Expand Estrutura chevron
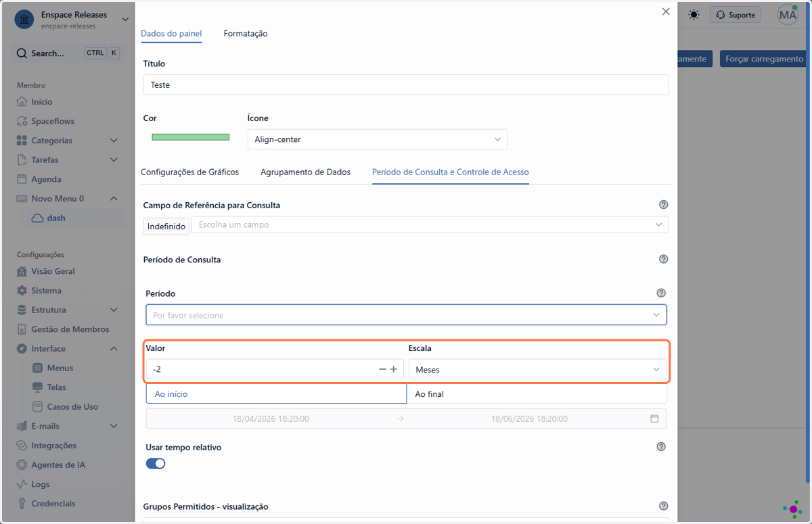The image size is (812, 524). pyautogui.click(x=114, y=310)
